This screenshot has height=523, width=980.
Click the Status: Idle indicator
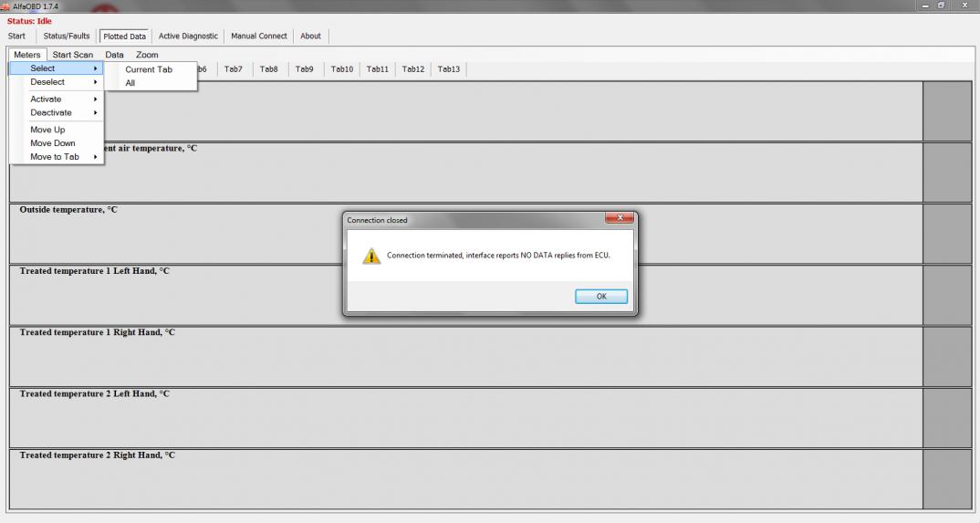click(x=29, y=21)
